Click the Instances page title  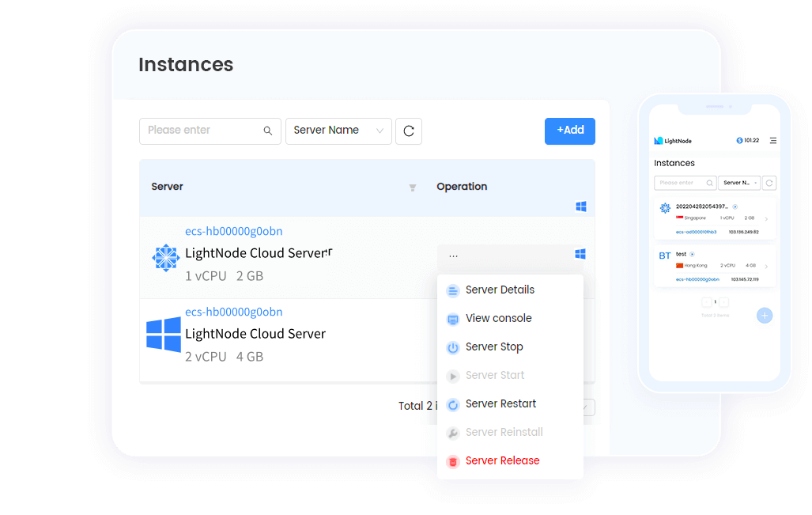pos(186,65)
